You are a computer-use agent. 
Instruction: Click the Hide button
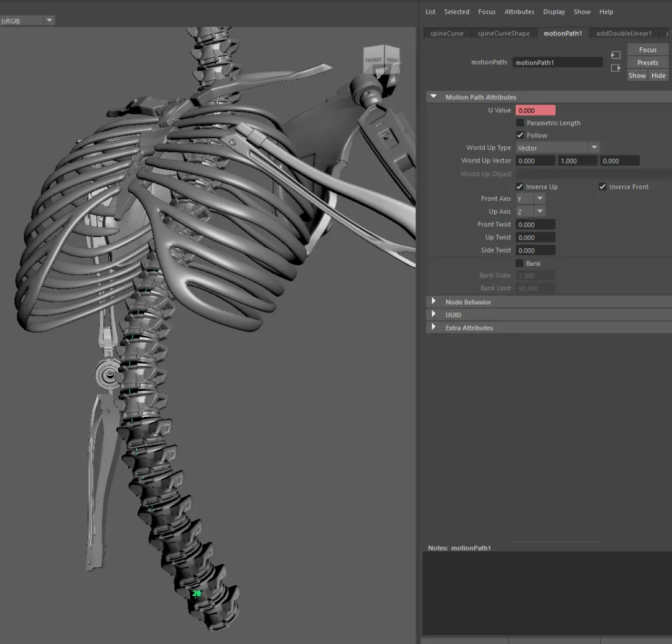[658, 75]
